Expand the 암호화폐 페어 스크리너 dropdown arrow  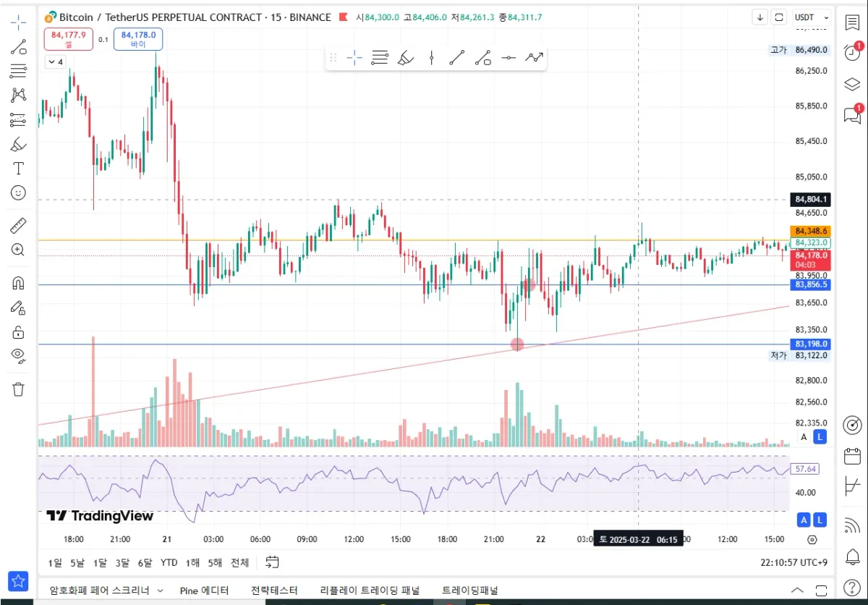[161, 591]
